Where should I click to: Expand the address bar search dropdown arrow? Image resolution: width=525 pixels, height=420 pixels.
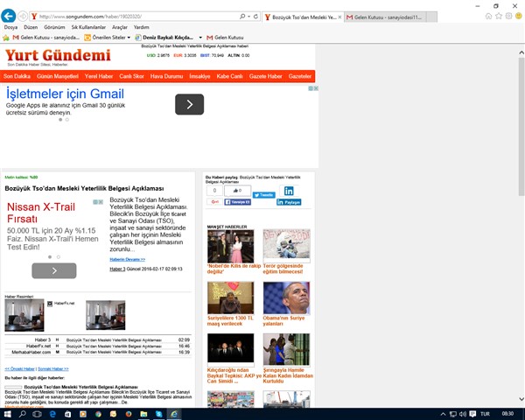click(x=248, y=17)
